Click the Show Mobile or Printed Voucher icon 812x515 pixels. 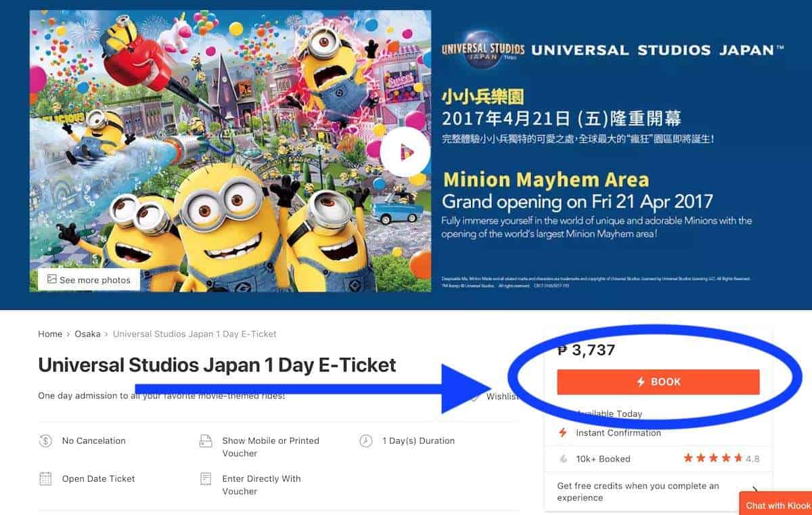coord(206,441)
